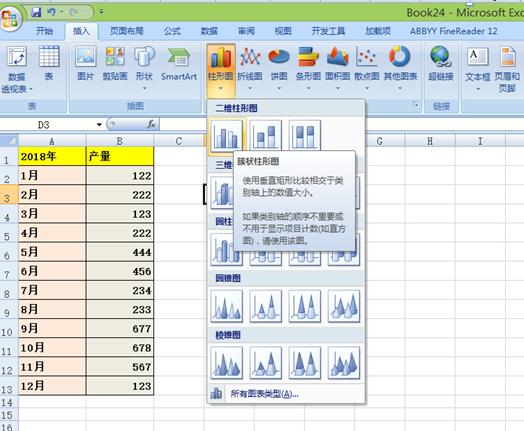Screen dimensions: 524x431
Task: Select the 100% stacked column chart
Action: 304,135
